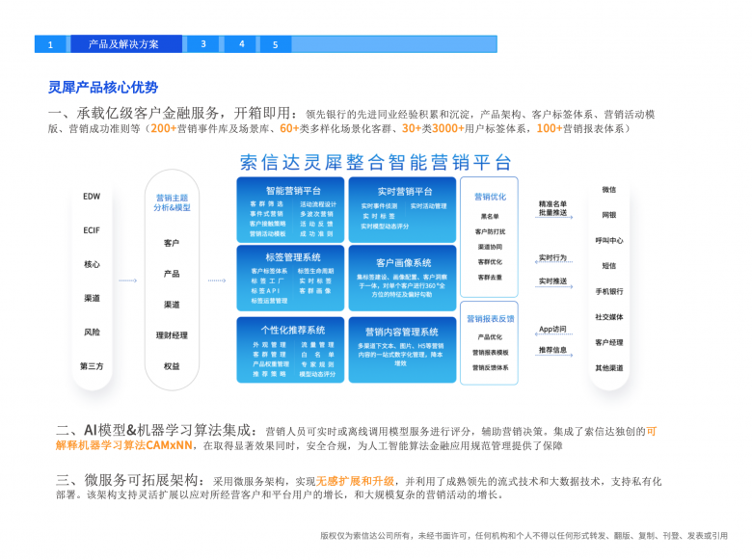The image size is (752, 560).
Task: Click 产品优化 under 营销报表反馈
Action: (490, 337)
